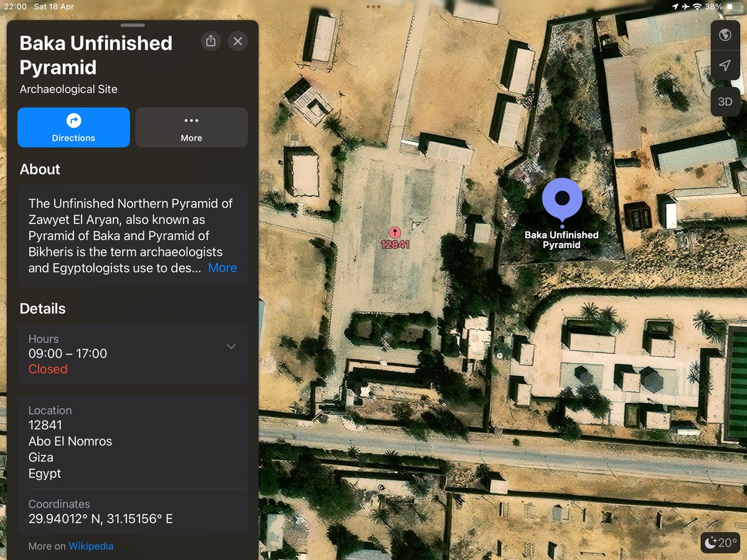Expand the About description with More
This screenshot has height=560, width=747.
coord(222,268)
